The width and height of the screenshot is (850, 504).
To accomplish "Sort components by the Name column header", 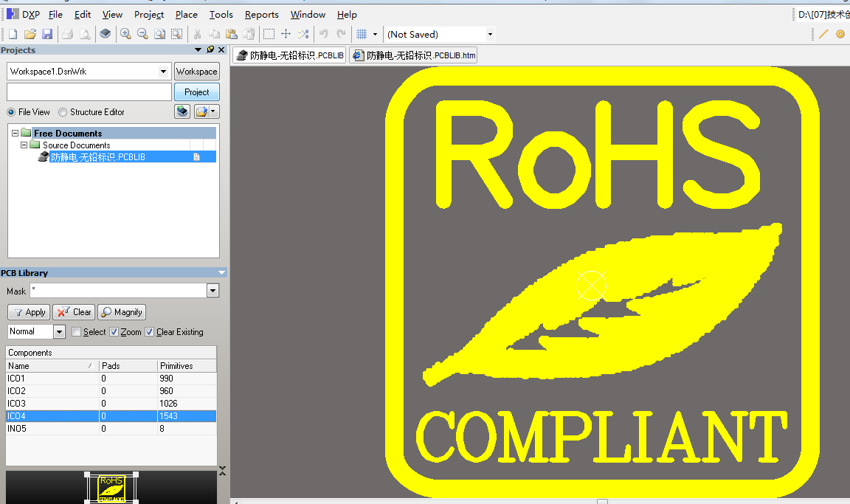I will pos(52,366).
